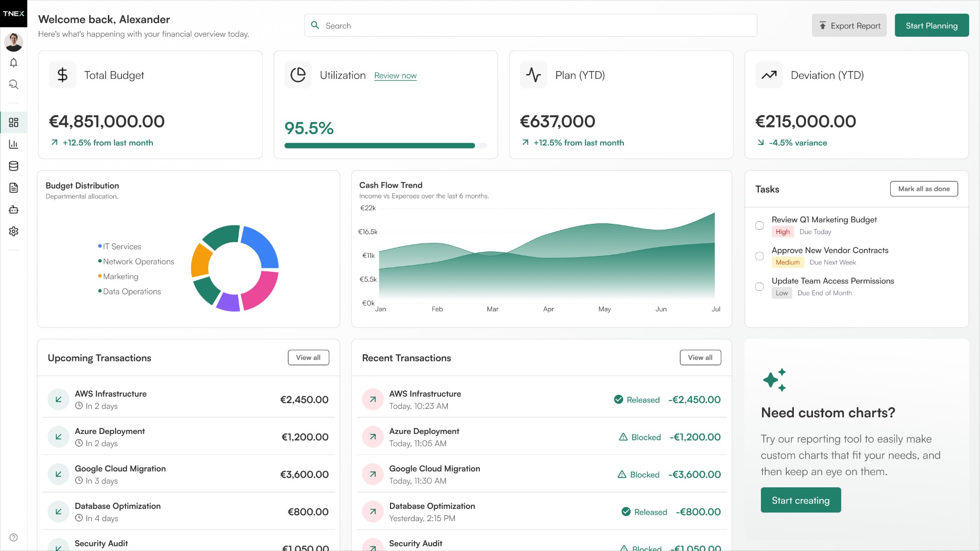Click the sparkle icon above custom charts
The height and width of the screenshot is (551, 980).
tap(775, 380)
